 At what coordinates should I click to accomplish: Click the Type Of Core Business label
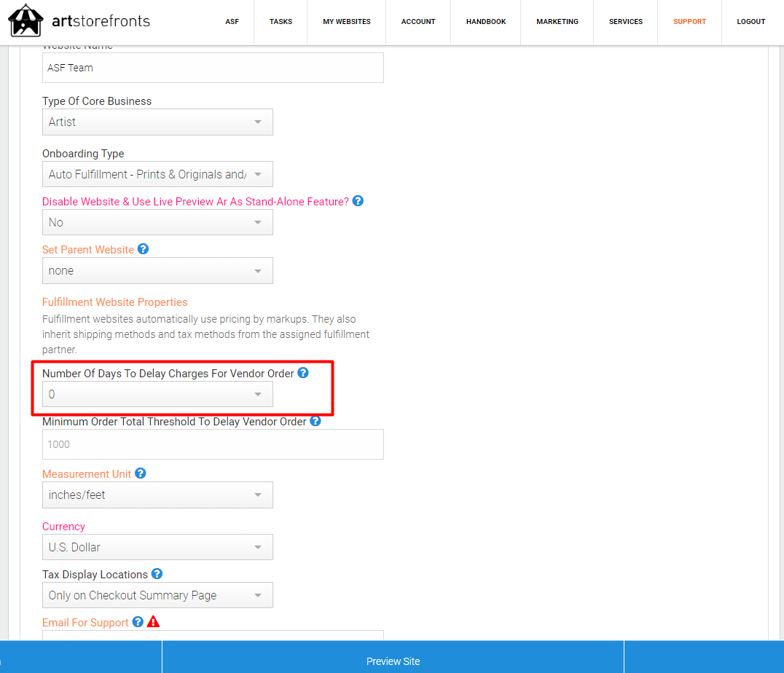[97, 101]
